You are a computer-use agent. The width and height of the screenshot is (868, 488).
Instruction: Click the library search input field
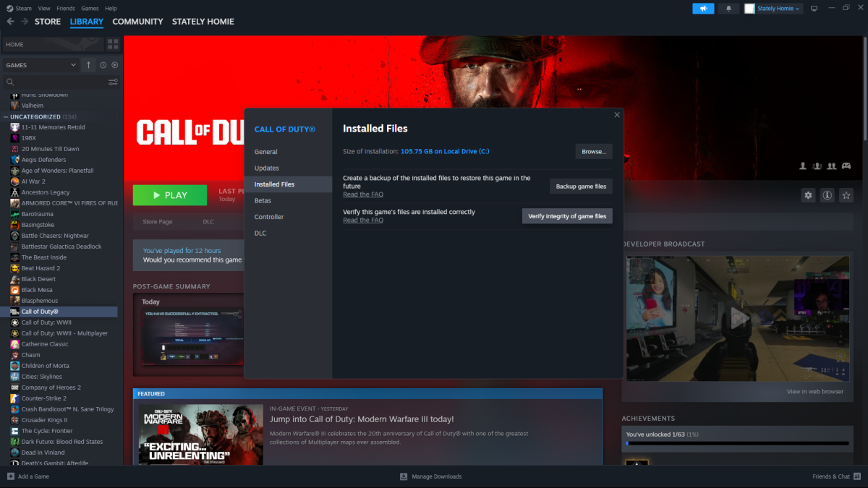58,82
